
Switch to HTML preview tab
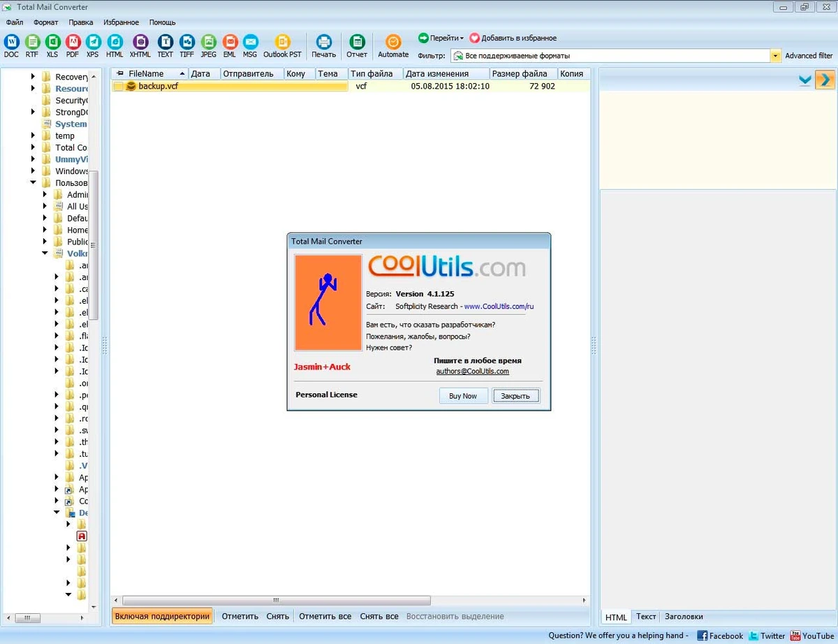(616, 617)
